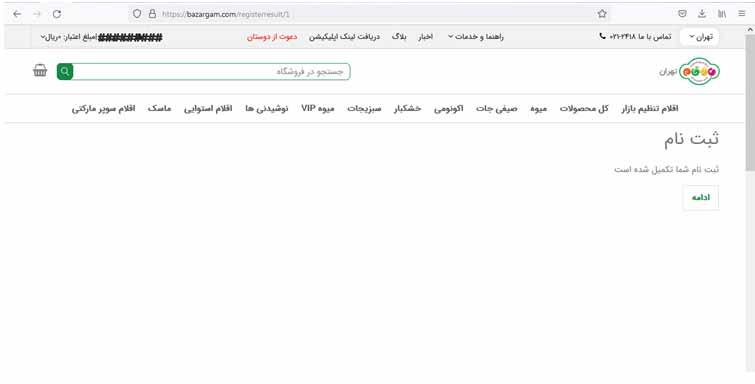This screenshot has width=755, height=384.
Task: Bookmark this page with the star icon
Action: pos(602,14)
